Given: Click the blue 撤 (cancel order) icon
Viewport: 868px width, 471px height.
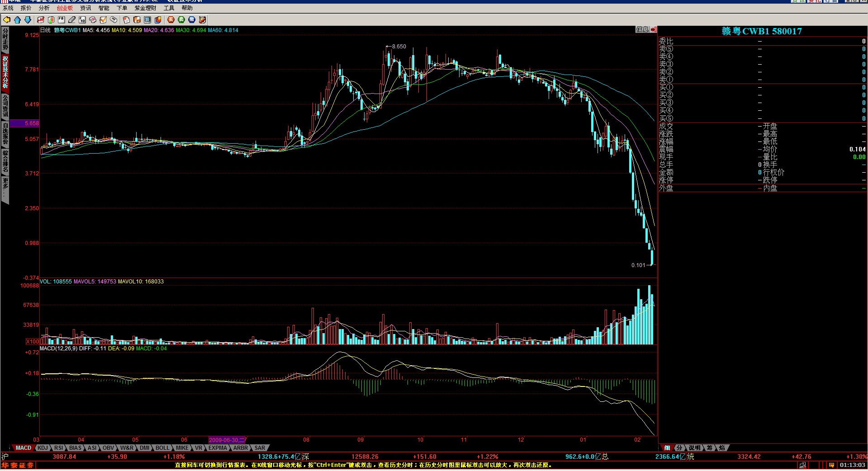Looking at the screenshot, I should [x=192, y=20].
